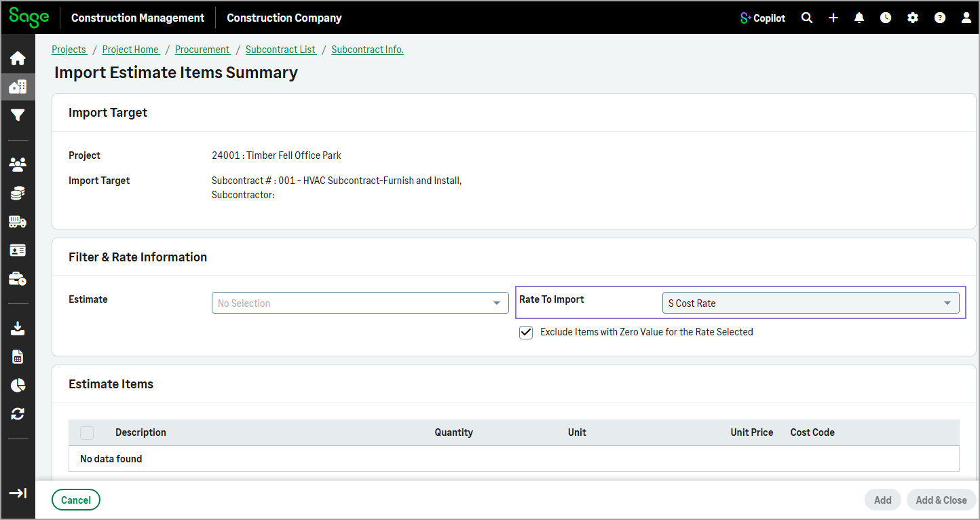This screenshot has width=980, height=520.
Task: Open the ID card sidebar icon
Action: tap(18, 250)
